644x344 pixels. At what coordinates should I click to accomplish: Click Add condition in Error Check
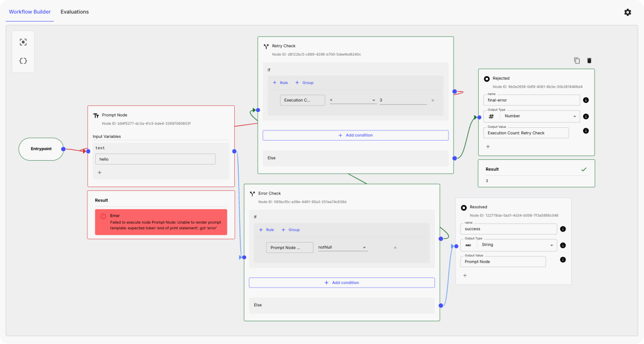342,282
